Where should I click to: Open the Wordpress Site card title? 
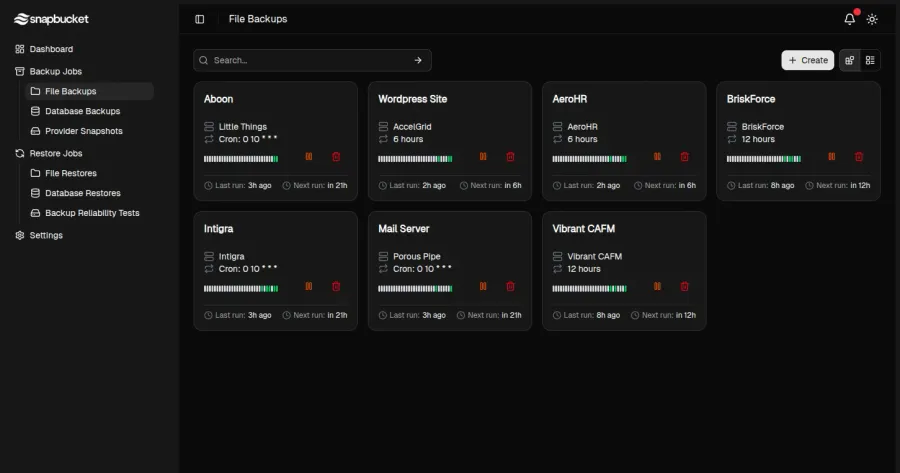[412, 99]
